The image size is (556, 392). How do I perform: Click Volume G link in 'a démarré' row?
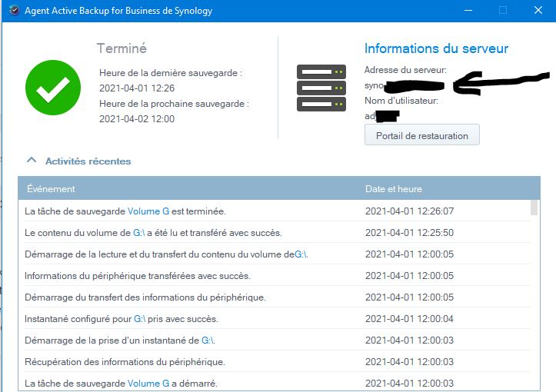pos(148,383)
